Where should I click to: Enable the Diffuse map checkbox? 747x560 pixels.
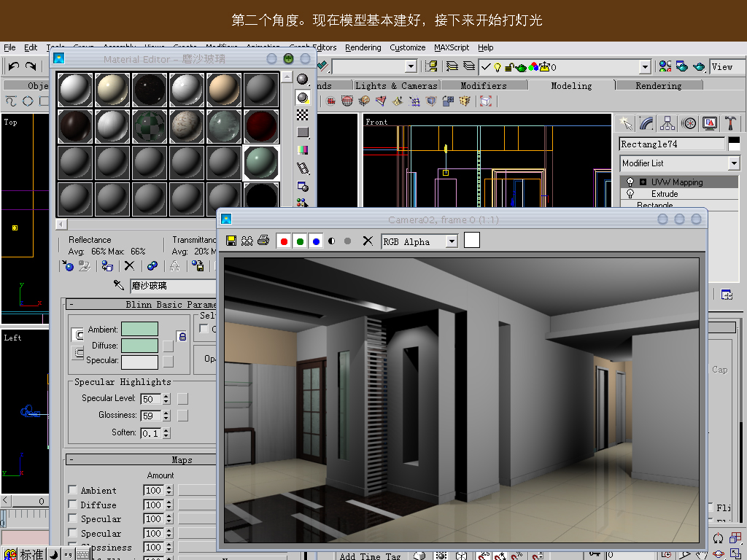72,504
